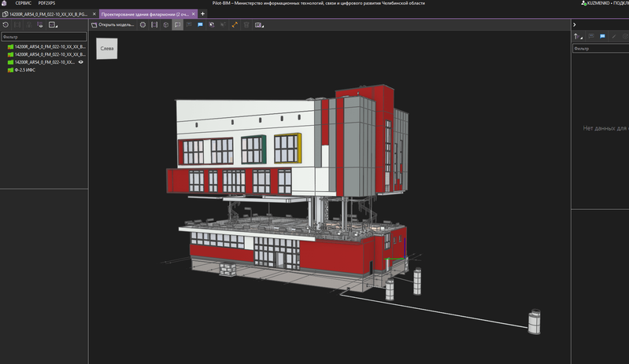Focus the right panel Фильтр field
The height and width of the screenshot is (364, 629).
pos(601,49)
